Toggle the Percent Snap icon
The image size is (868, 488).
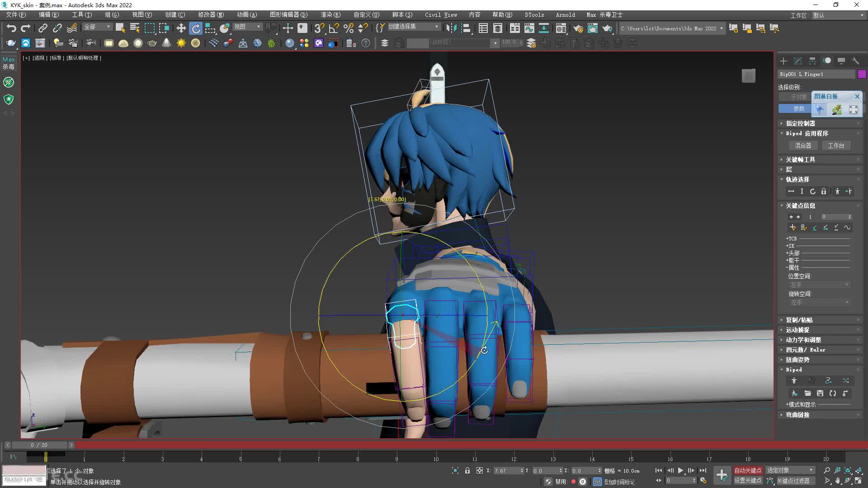pos(349,28)
